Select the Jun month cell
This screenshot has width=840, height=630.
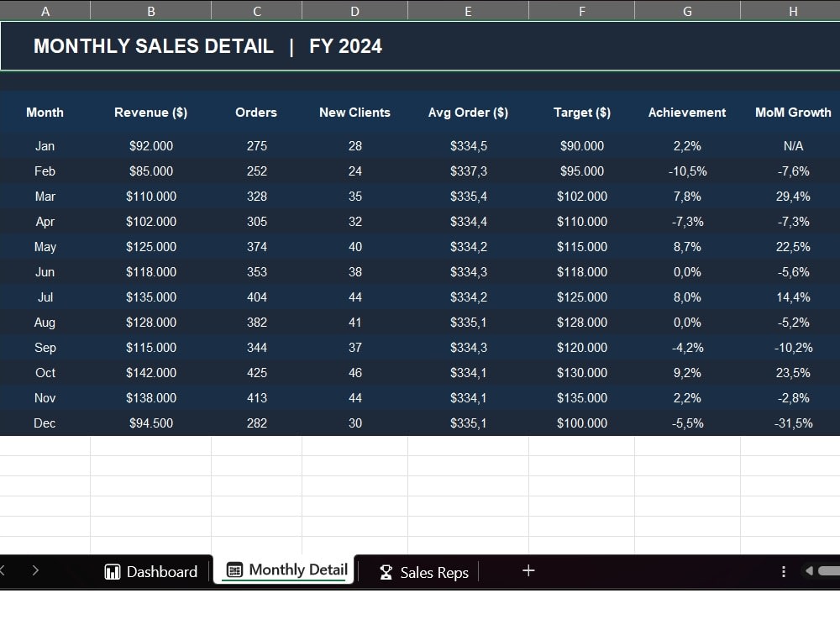coord(45,271)
